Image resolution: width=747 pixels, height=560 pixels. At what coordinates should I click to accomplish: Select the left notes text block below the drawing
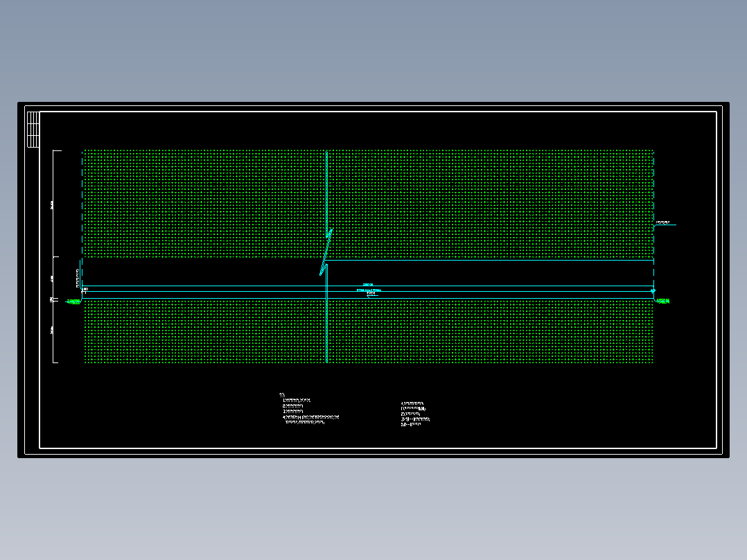(309, 409)
